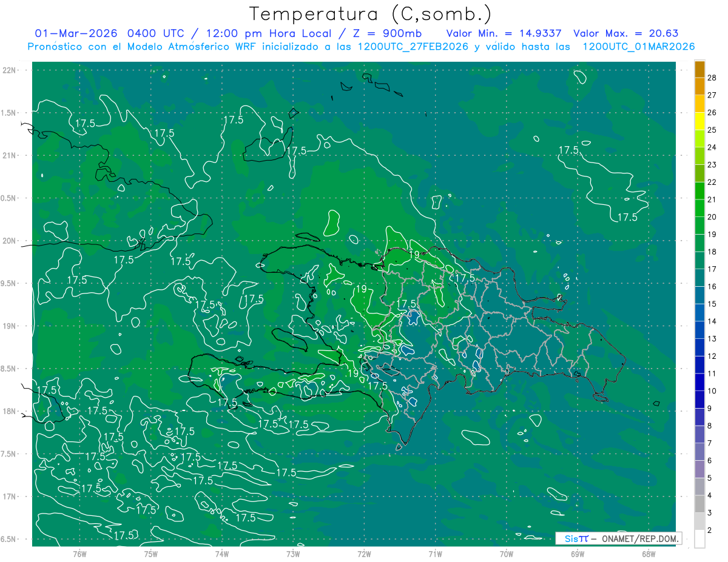Click the gray colorbar segment between 3 and 4

699,504
